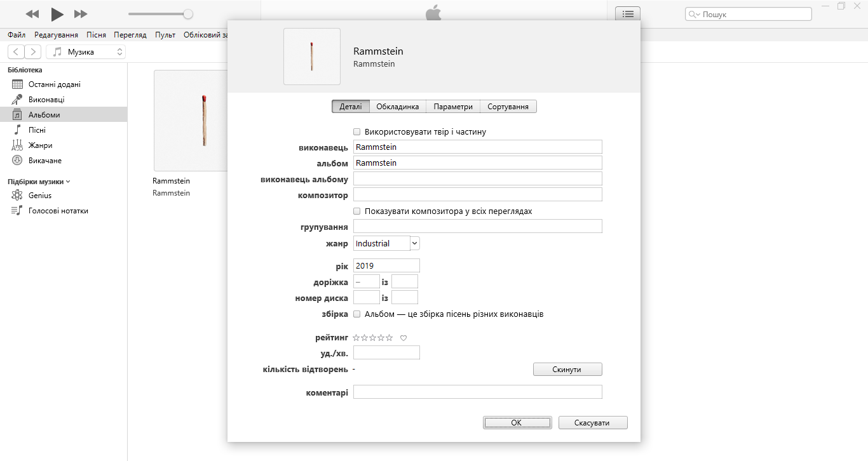Enable Показувати композитора у всіх переглядах
The image size is (868, 461).
click(357, 211)
